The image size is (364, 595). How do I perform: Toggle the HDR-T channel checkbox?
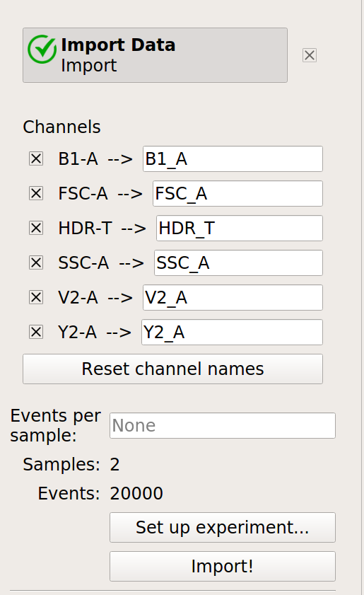[36, 228]
